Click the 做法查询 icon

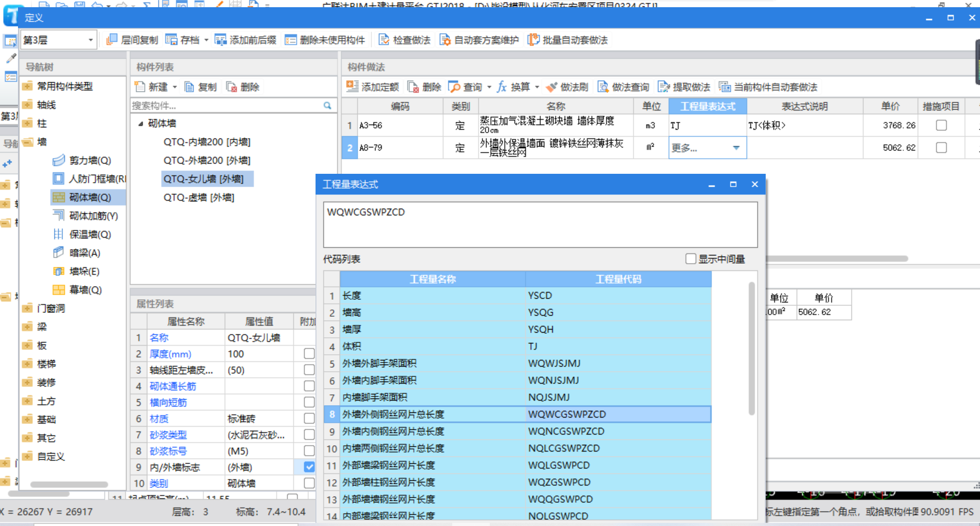603,87
